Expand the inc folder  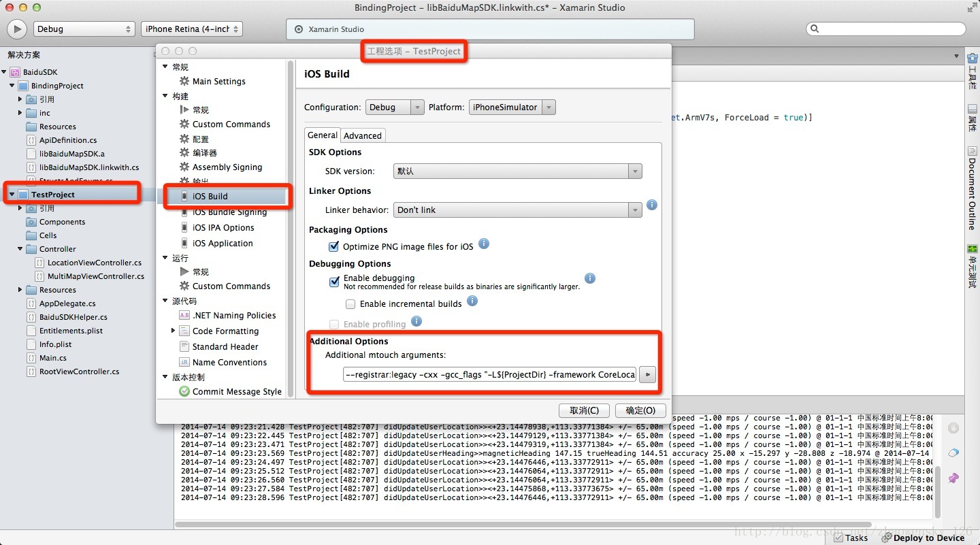point(20,113)
